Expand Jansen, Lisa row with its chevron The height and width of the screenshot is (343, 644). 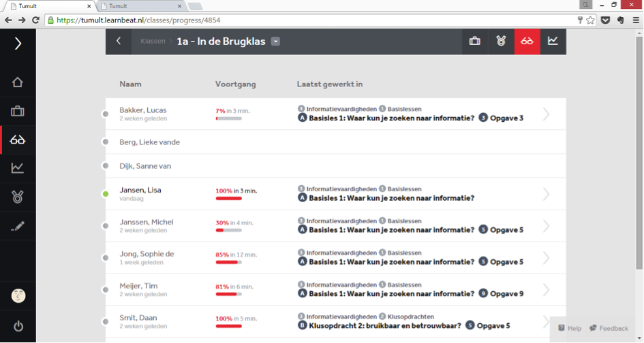546,194
